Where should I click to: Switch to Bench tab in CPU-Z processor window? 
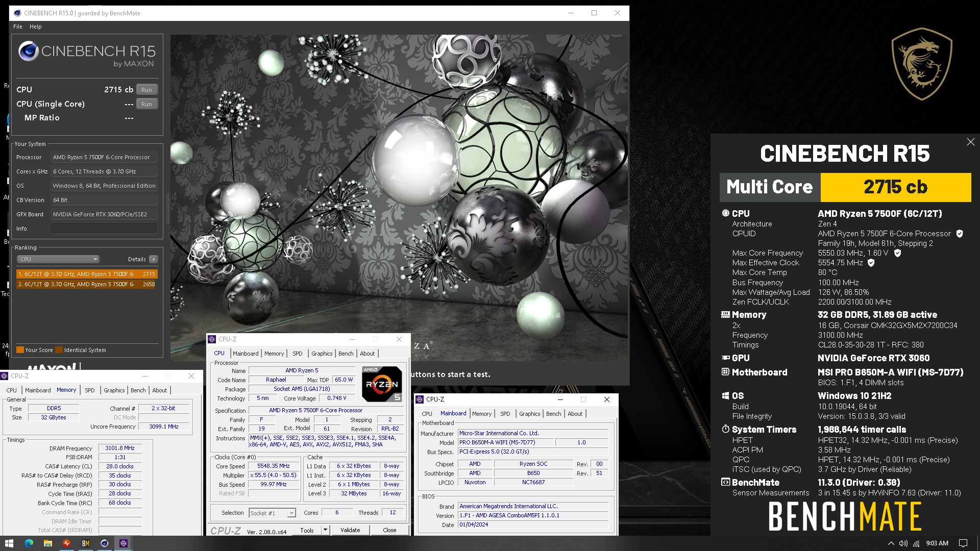click(346, 354)
